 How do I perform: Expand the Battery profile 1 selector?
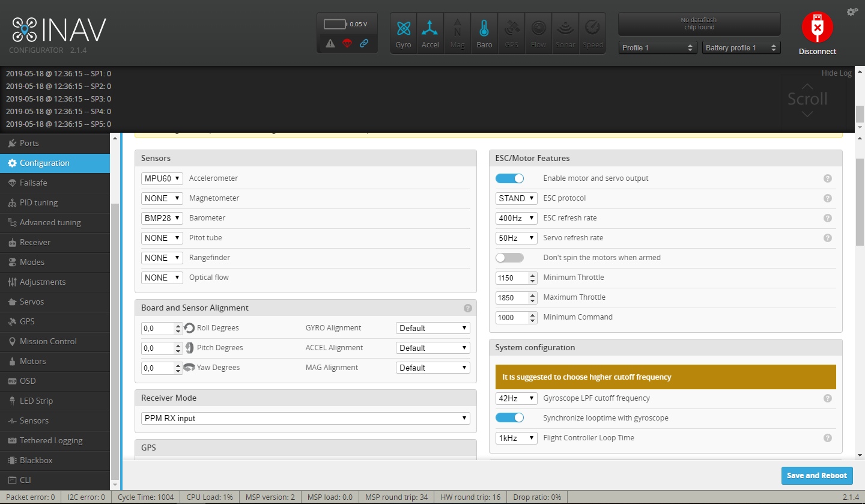point(741,47)
